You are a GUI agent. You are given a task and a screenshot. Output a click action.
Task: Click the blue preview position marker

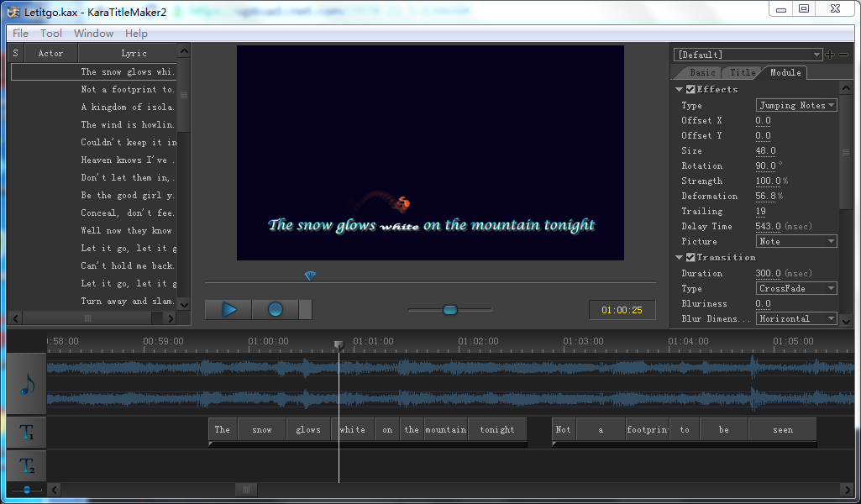[x=310, y=276]
